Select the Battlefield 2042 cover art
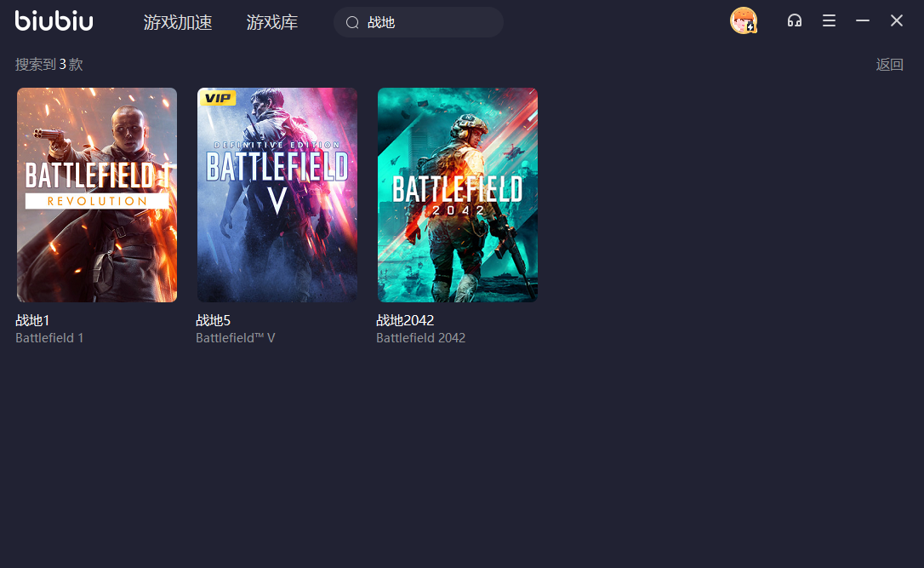This screenshot has width=924, height=568. tap(457, 195)
